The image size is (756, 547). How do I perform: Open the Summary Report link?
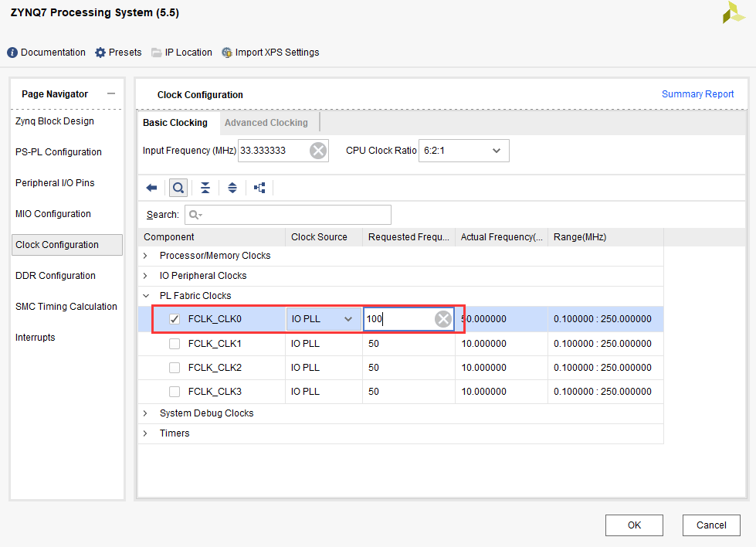coord(697,94)
